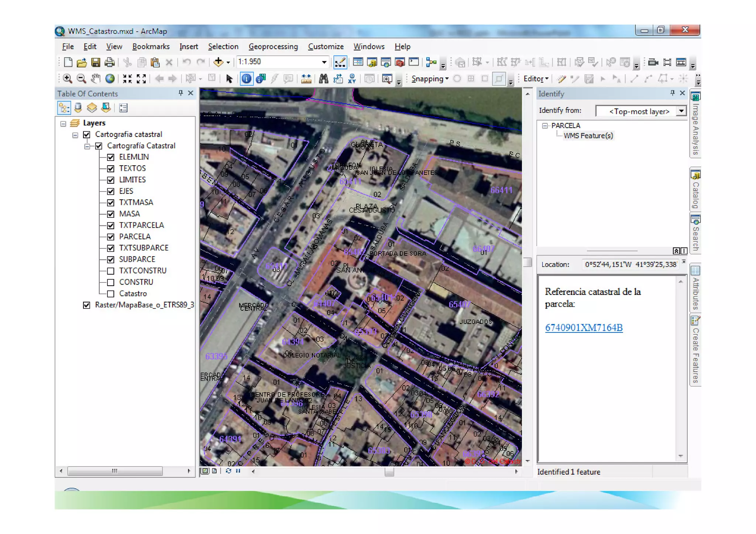Open the Bookmarks menu
Viewport: 756px width, 534px height.
(151, 46)
